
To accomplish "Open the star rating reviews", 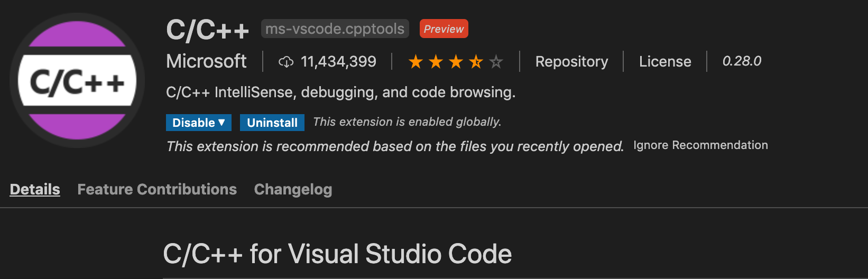I will 456,62.
